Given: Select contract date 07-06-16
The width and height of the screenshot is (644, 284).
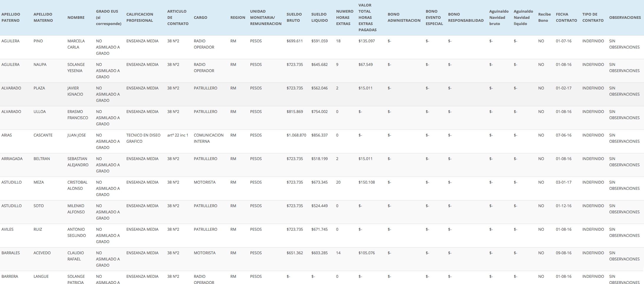Looking at the screenshot, I should pos(564,135).
